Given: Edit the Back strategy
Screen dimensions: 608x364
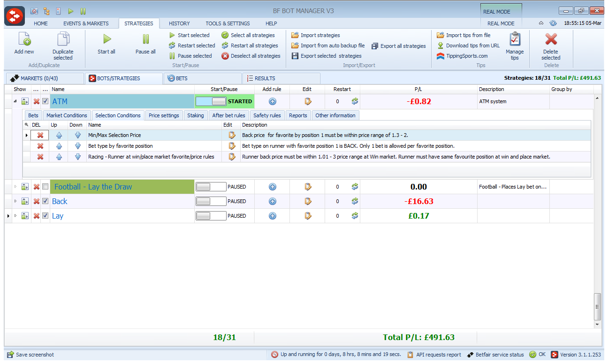Looking at the screenshot, I should coord(308,201).
